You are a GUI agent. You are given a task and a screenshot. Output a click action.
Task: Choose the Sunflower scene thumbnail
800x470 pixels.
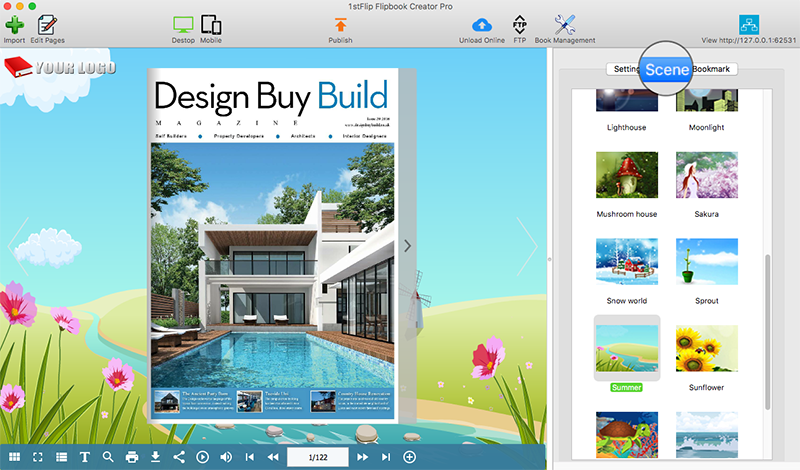[x=707, y=348]
